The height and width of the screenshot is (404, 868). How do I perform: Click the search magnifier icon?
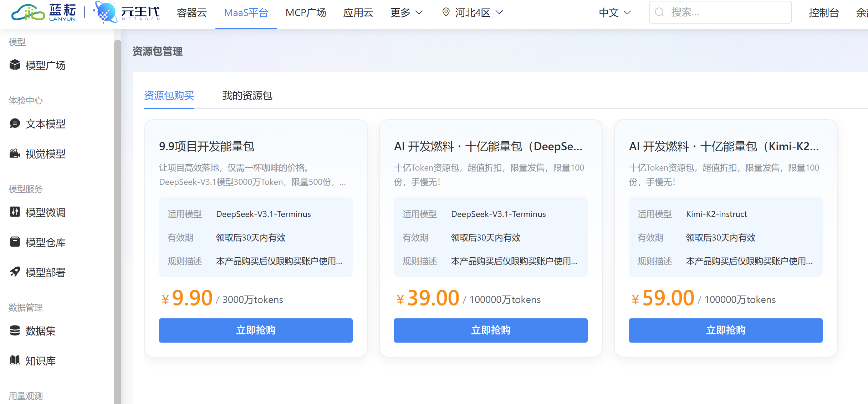tap(659, 12)
